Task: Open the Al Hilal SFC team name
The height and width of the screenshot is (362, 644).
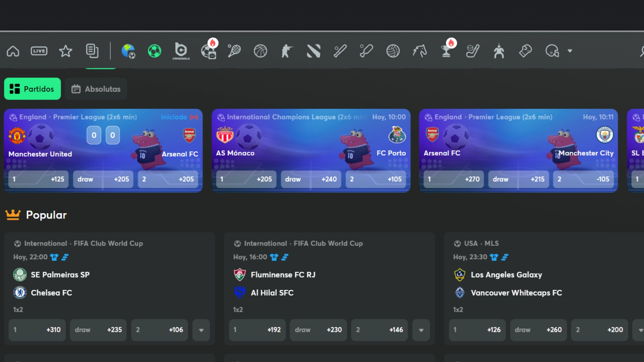Action: point(272,293)
